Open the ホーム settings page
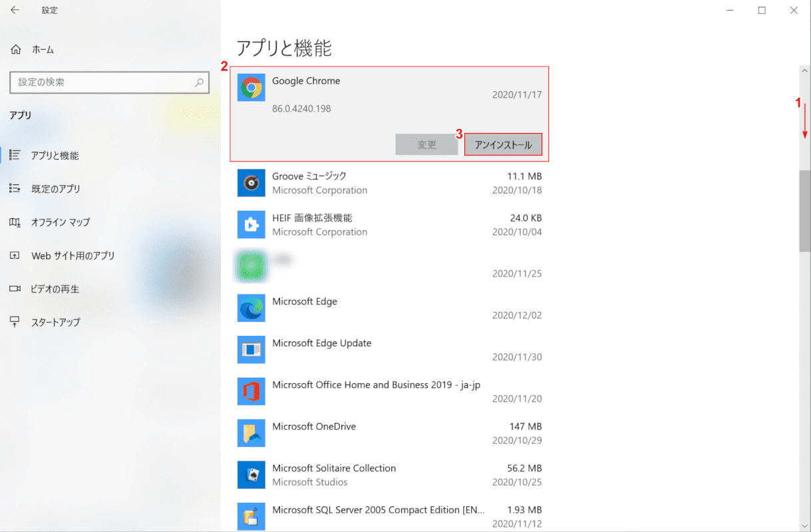Image resolution: width=811 pixels, height=532 pixels. click(x=43, y=50)
